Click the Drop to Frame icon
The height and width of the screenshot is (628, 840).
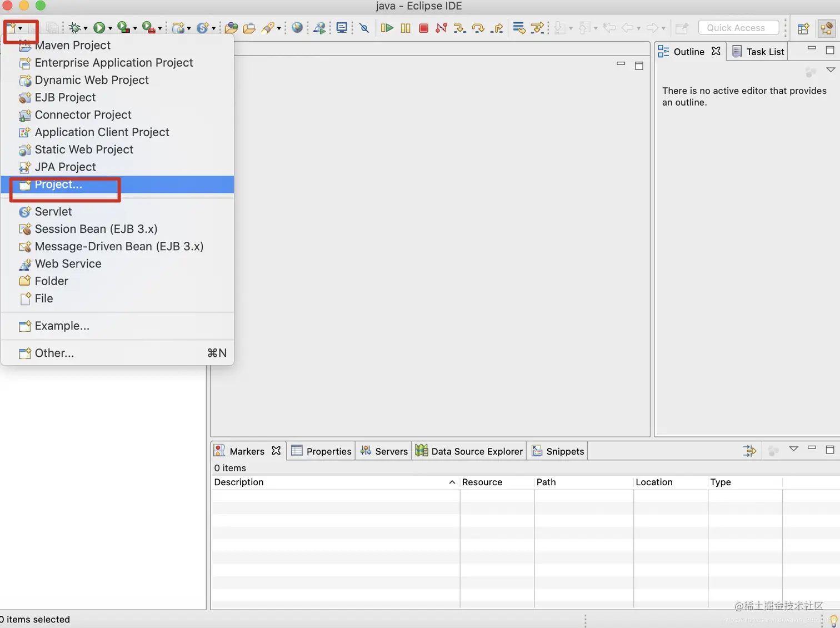[x=519, y=28]
